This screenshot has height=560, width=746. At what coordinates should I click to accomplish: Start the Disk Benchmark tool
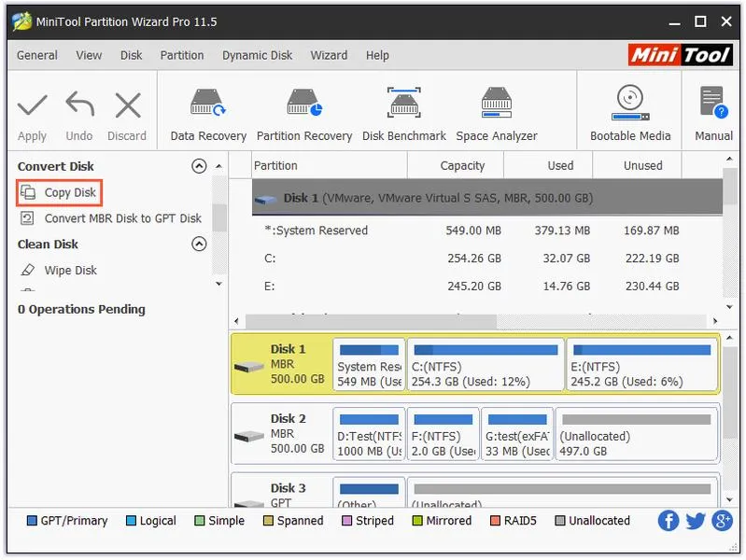point(404,115)
